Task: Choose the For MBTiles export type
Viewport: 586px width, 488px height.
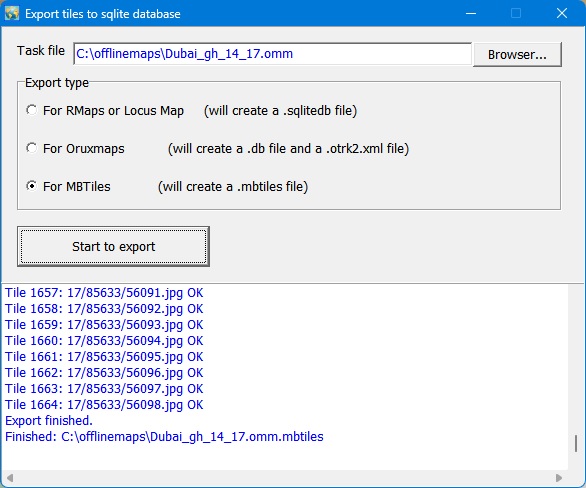Action: pyautogui.click(x=32, y=186)
